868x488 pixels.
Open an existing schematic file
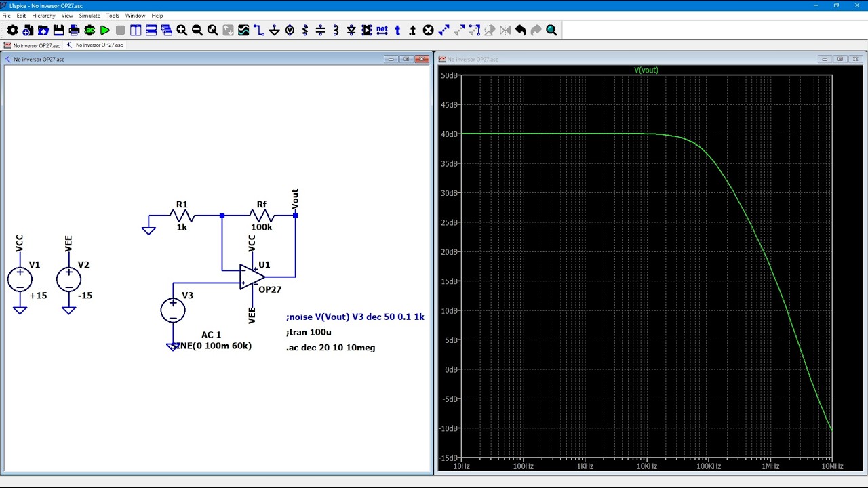click(43, 30)
